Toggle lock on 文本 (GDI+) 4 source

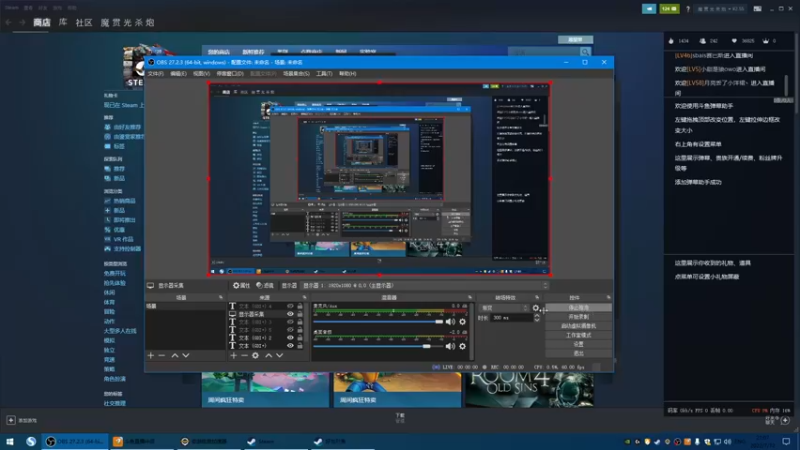[300, 306]
